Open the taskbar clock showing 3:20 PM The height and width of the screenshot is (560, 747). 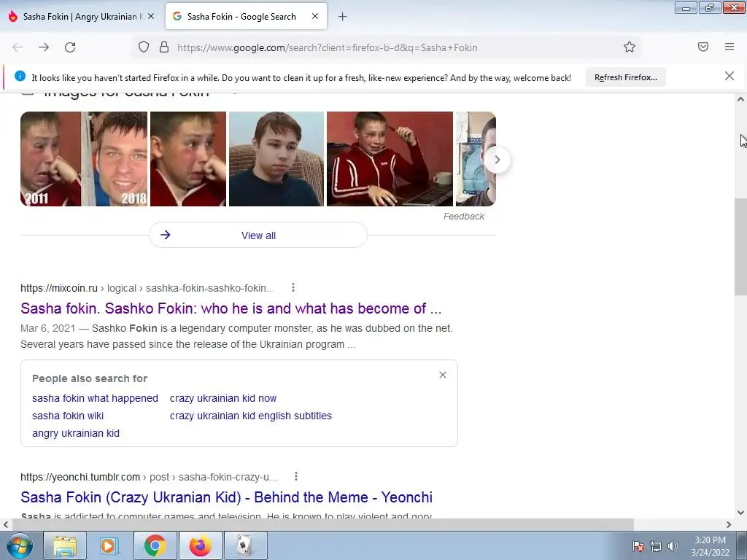coord(710,546)
